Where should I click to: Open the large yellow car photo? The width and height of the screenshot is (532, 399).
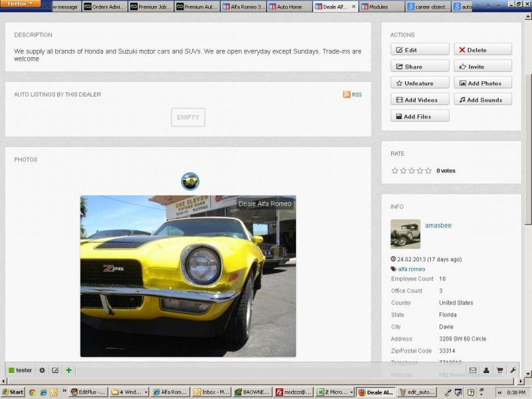[188, 276]
